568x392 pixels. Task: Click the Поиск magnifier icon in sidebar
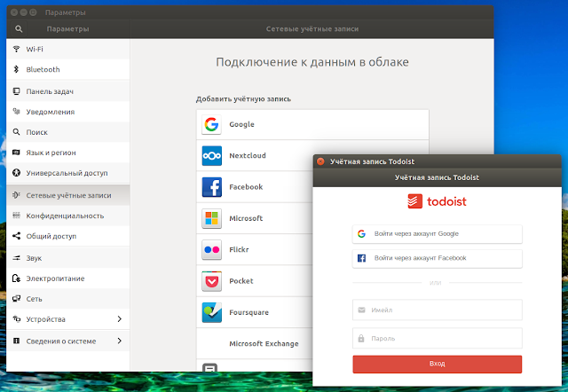[x=16, y=132]
